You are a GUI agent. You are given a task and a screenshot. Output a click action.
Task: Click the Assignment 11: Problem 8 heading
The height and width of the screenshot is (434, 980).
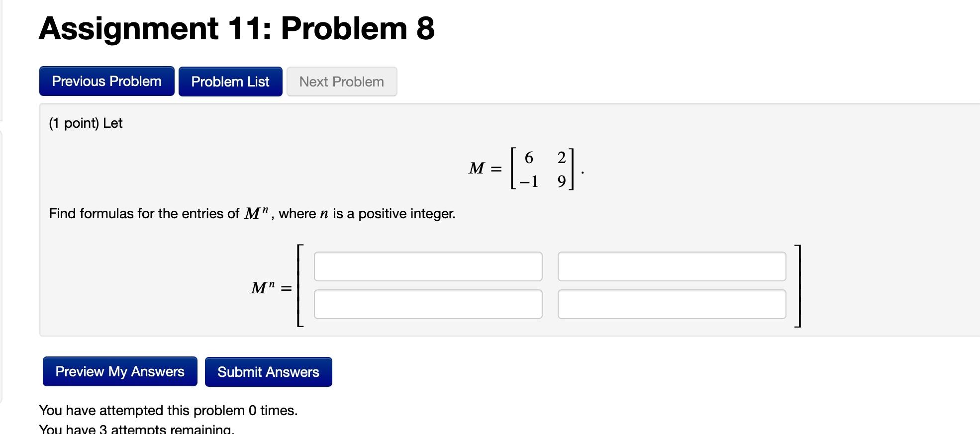[x=236, y=29]
